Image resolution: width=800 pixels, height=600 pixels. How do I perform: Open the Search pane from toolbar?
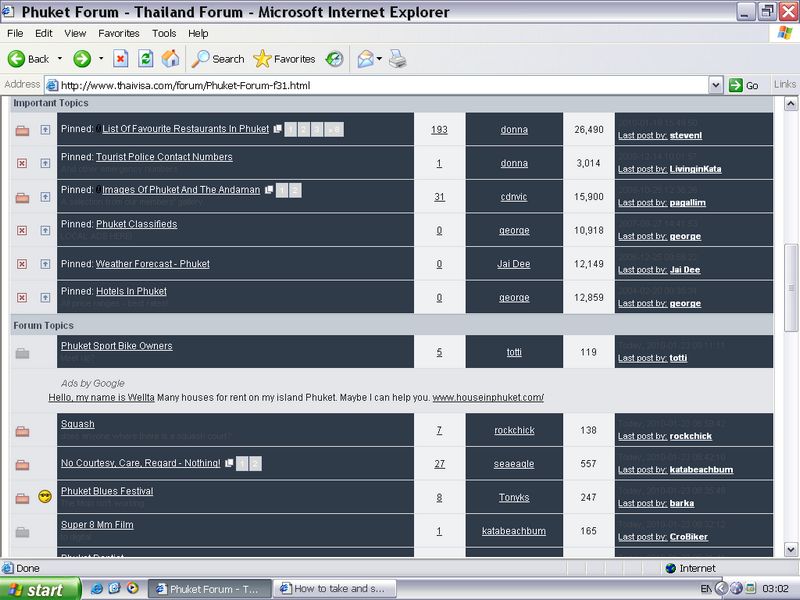218,59
